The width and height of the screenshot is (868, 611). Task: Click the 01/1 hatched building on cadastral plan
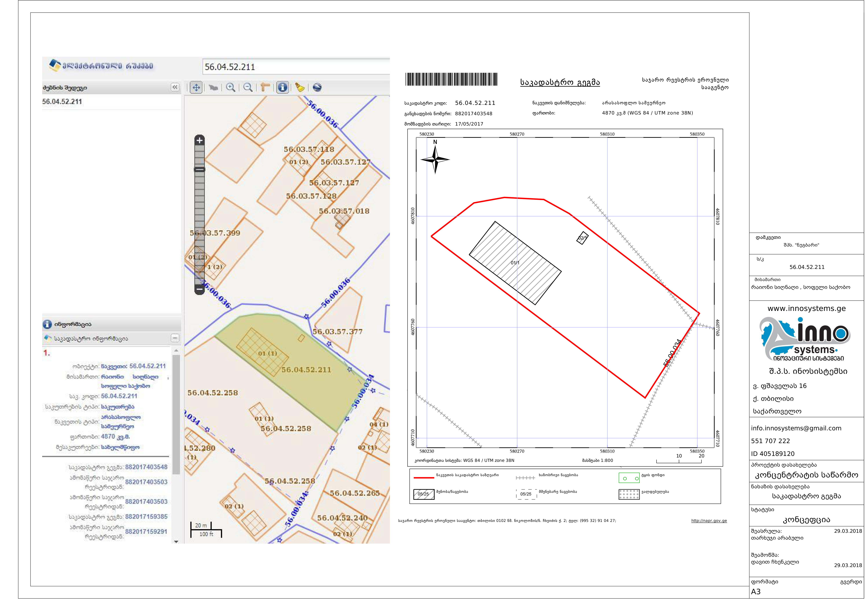coord(515,263)
